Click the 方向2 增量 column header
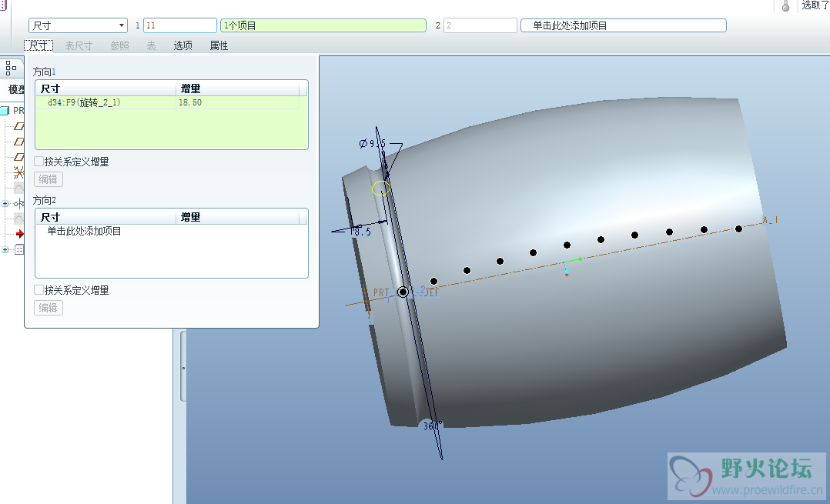Image resolution: width=830 pixels, height=504 pixels. 237,217
